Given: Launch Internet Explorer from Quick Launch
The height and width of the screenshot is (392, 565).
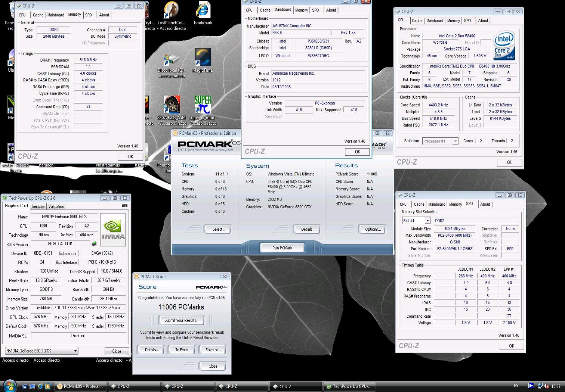Looking at the screenshot, I should tap(40, 386).
